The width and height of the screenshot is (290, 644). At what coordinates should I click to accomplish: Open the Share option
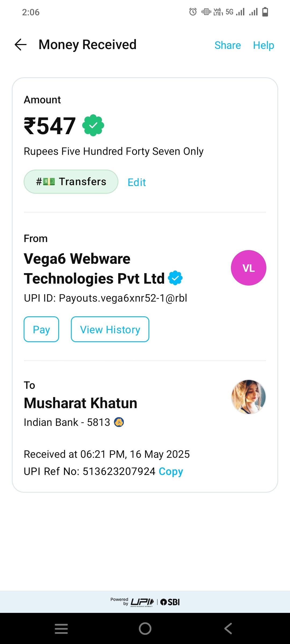(227, 45)
